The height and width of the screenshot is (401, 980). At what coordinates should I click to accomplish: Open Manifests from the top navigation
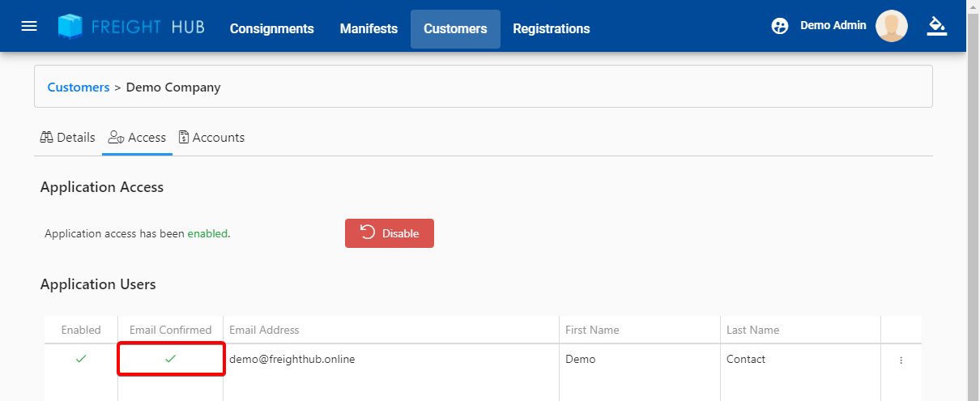[x=369, y=28]
